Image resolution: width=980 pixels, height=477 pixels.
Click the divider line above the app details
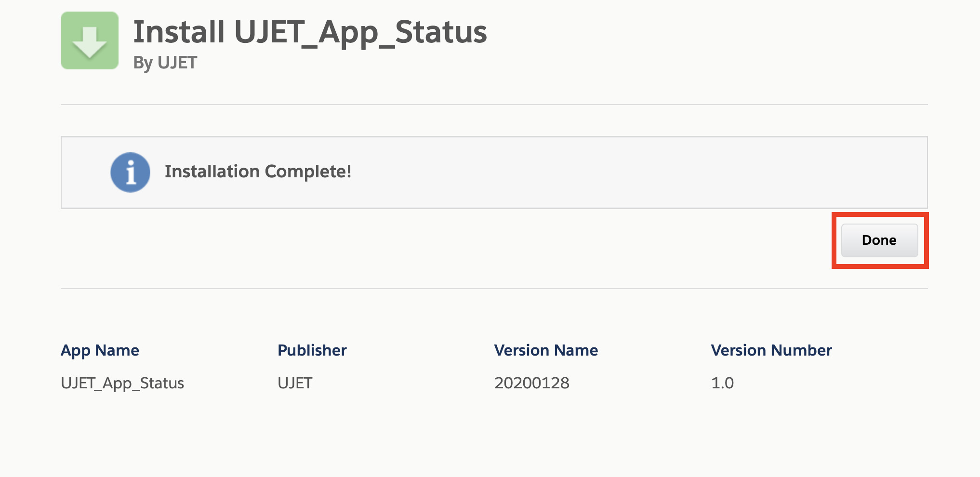pyautogui.click(x=494, y=289)
